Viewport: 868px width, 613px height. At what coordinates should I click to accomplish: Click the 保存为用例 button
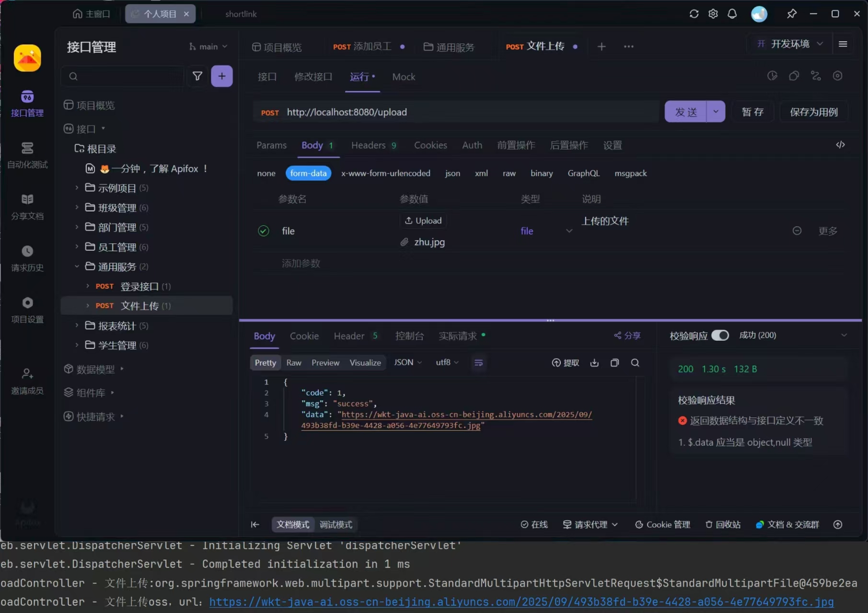click(813, 112)
